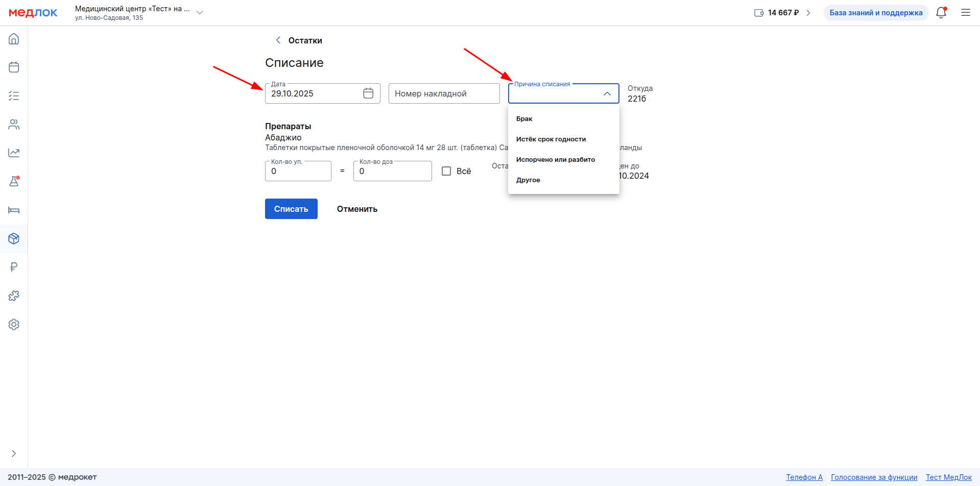
Task: Open the patients sidebar icon
Action: click(14, 125)
